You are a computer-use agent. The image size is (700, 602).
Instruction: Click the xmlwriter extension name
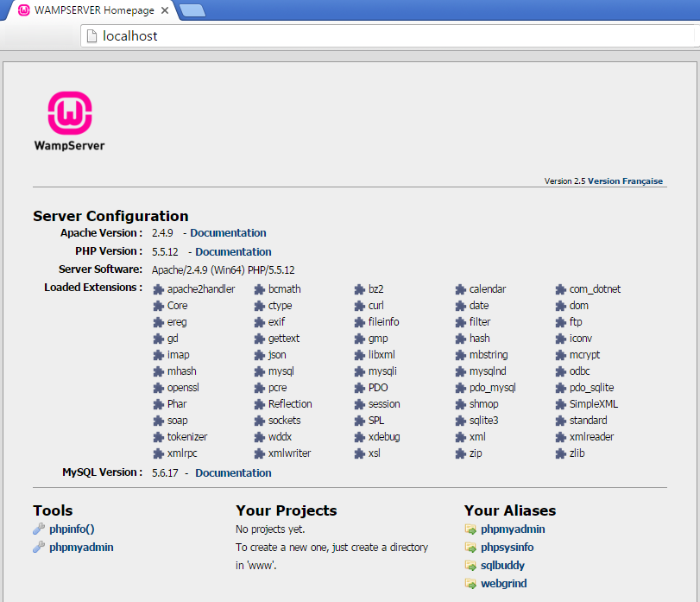[x=290, y=453]
